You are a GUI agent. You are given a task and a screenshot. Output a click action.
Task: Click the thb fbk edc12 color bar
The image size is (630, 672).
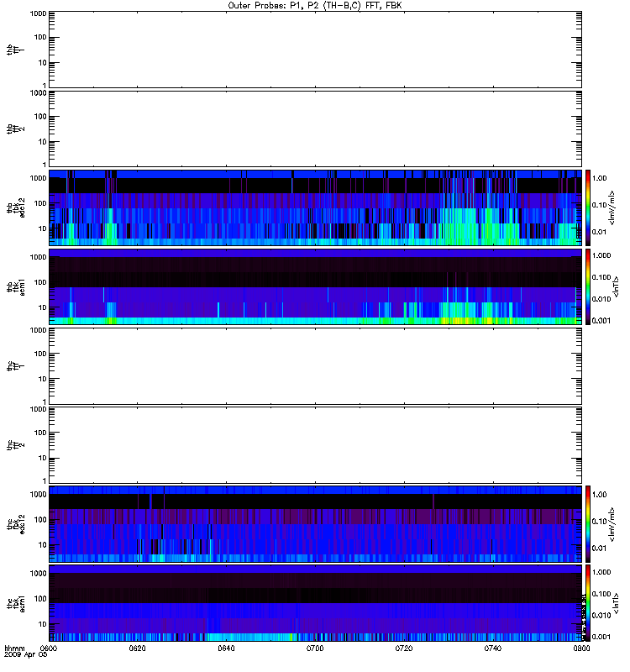(588, 207)
